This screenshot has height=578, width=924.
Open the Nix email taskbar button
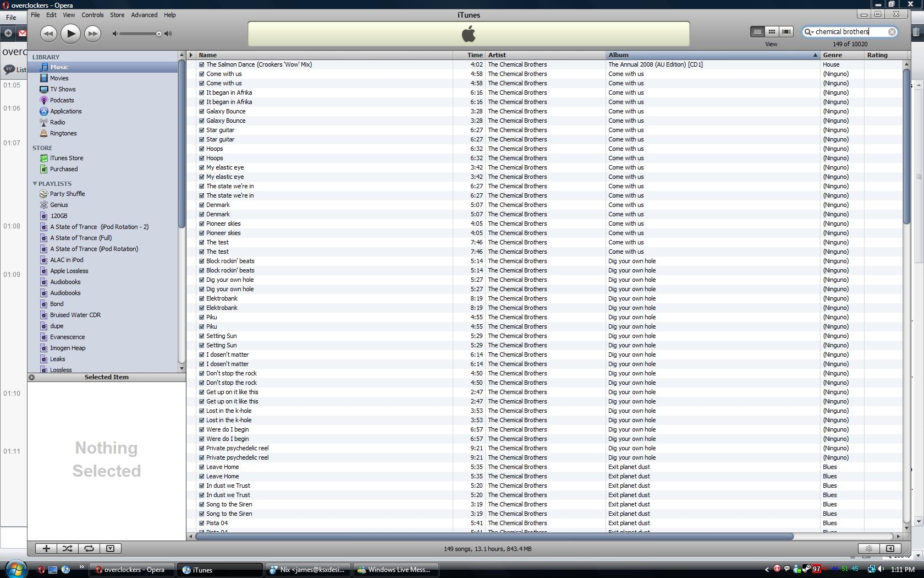[x=307, y=570]
